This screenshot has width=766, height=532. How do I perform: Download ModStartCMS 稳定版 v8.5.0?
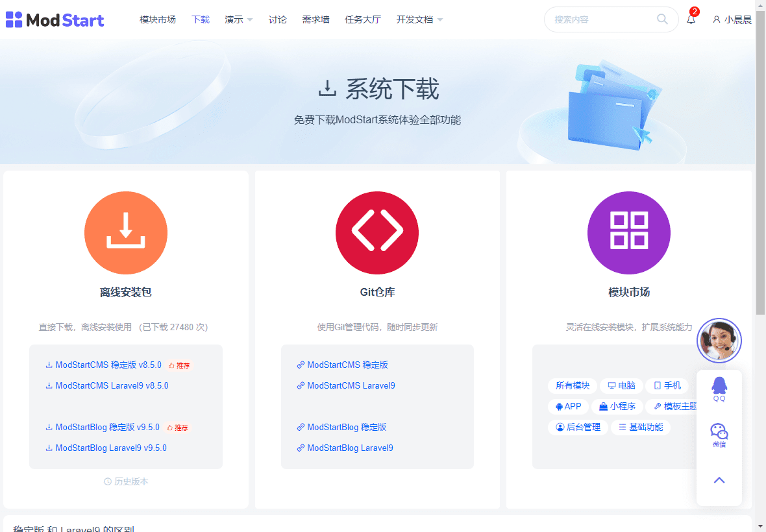click(108, 365)
